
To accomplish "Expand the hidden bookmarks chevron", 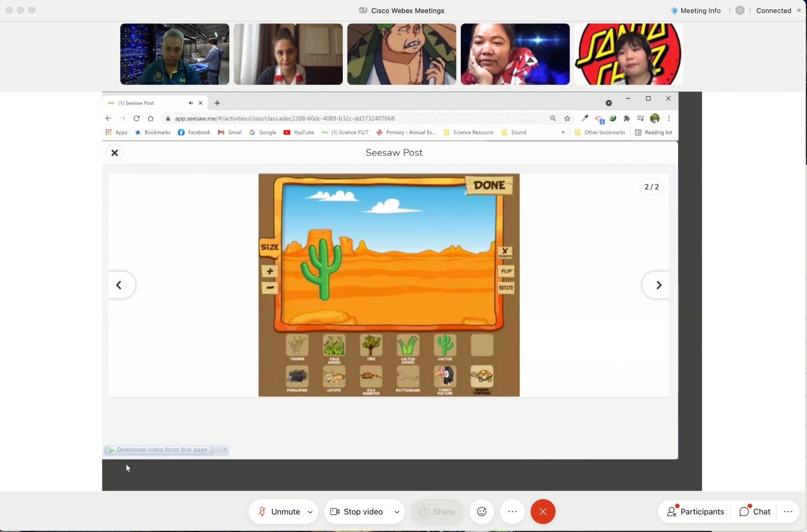I will pyautogui.click(x=563, y=132).
